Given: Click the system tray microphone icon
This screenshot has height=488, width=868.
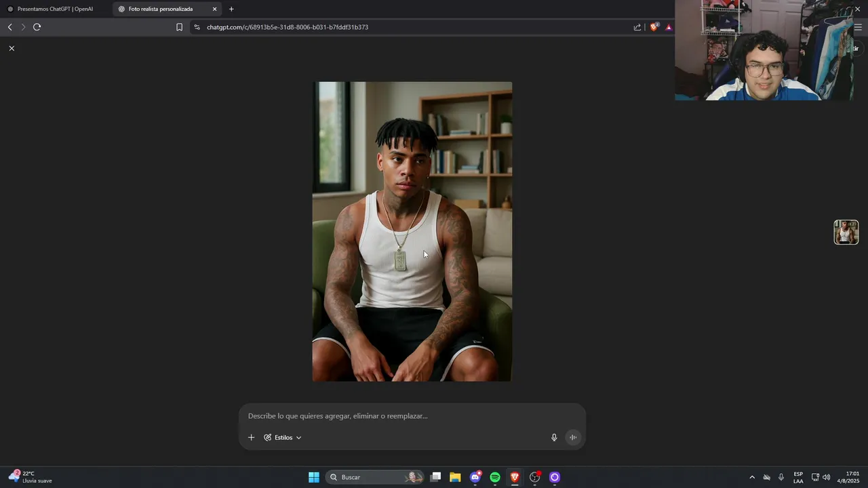Looking at the screenshot, I should [781, 477].
